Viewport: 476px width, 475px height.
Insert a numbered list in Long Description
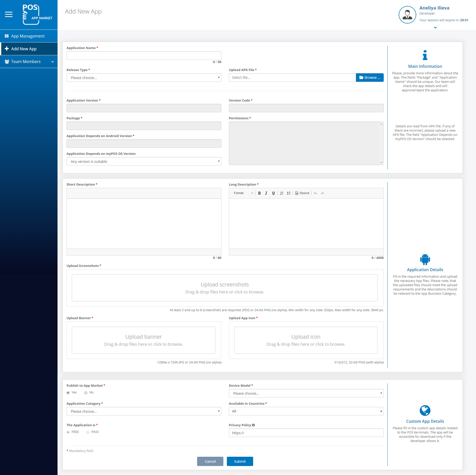point(281,193)
